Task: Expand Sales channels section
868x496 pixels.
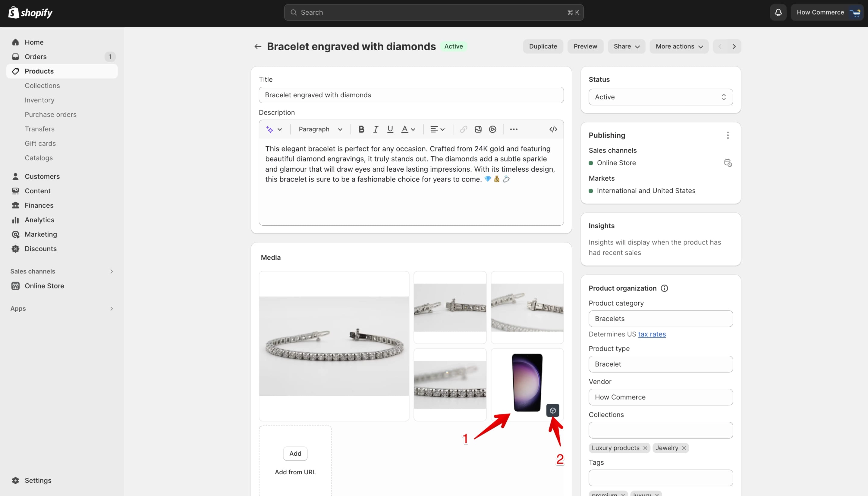Action: [x=62, y=272]
